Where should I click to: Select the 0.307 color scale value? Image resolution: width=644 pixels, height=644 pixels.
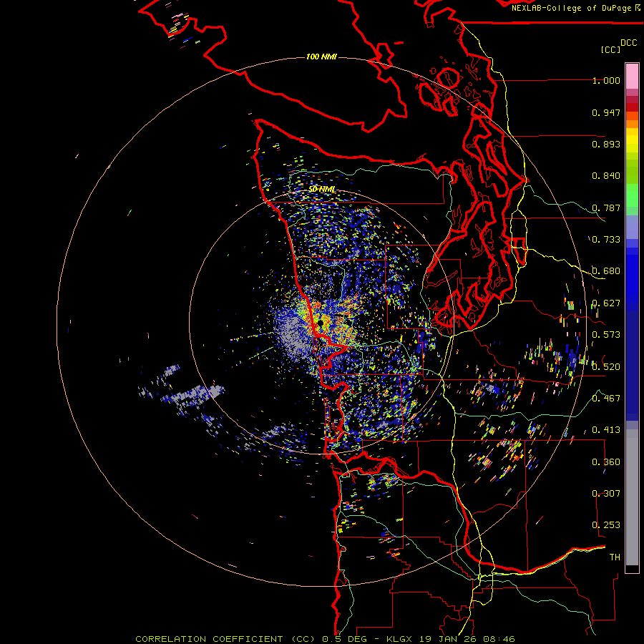pyautogui.click(x=606, y=493)
